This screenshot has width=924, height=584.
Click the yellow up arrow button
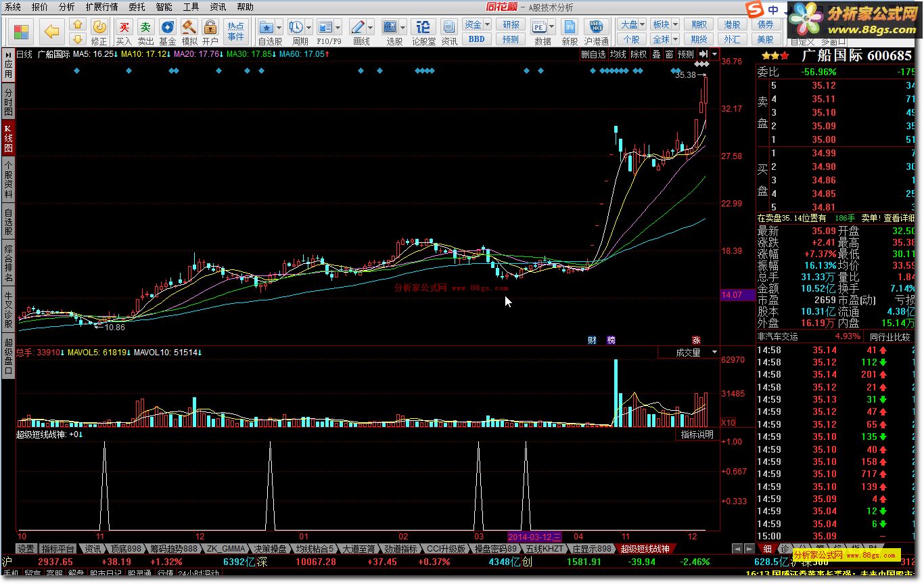(x=78, y=26)
